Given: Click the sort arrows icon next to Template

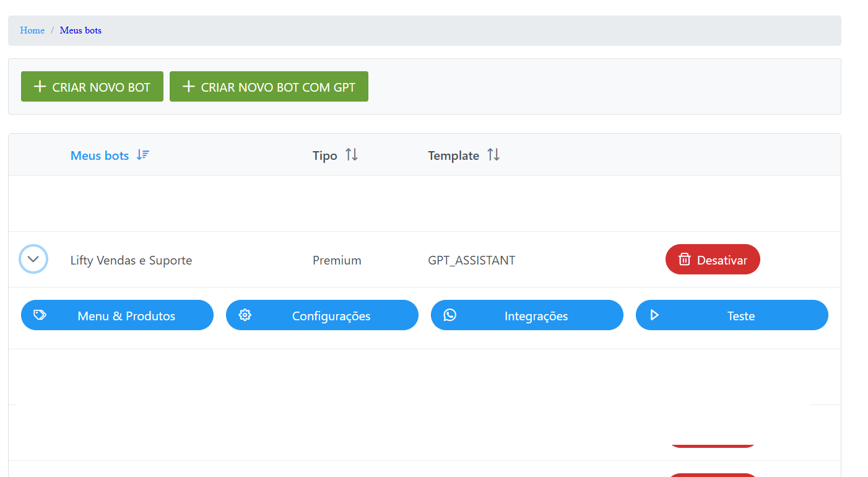Looking at the screenshot, I should pos(493,155).
